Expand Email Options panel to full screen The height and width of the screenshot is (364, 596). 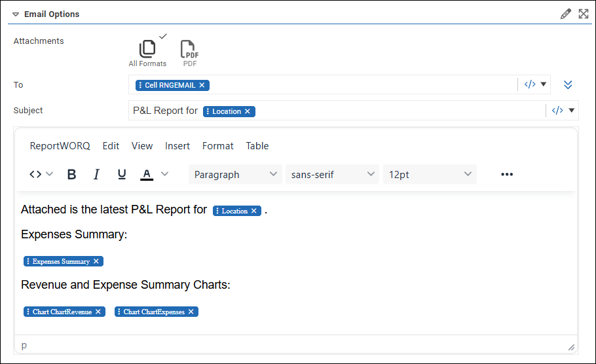(x=584, y=14)
